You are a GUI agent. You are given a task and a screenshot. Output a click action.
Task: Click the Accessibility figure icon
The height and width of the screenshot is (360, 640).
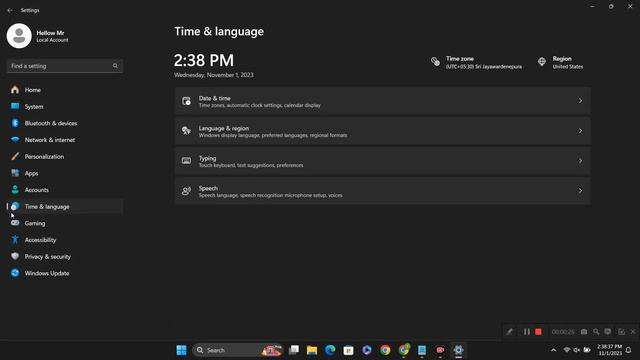15,240
